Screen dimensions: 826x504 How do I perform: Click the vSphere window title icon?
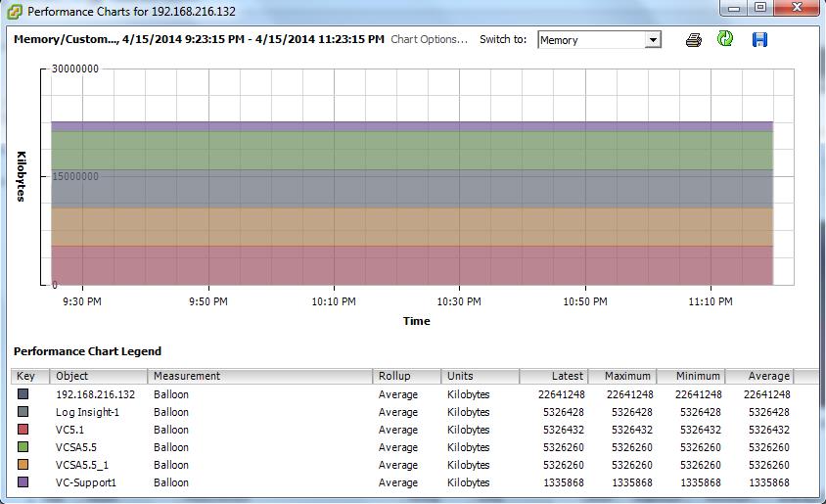pyautogui.click(x=15, y=11)
